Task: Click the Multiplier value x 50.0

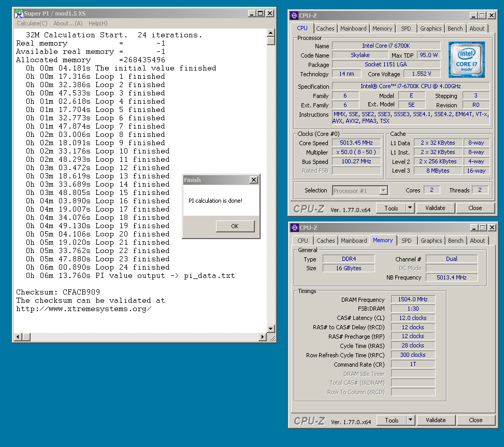Action: pyautogui.click(x=356, y=152)
